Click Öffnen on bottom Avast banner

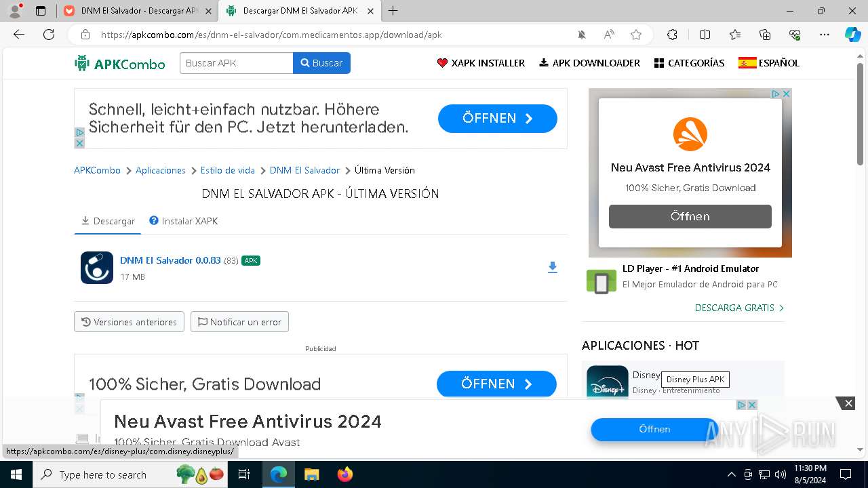[x=654, y=429]
